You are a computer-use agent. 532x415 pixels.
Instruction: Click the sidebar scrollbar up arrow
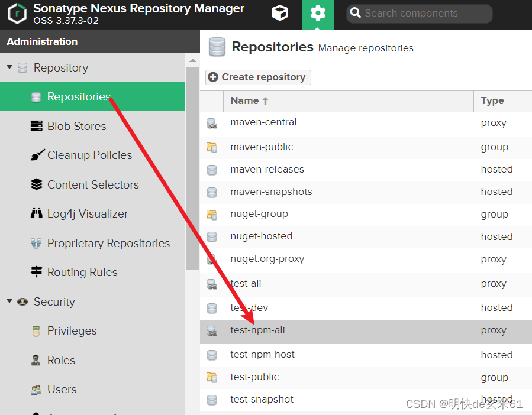(192, 60)
